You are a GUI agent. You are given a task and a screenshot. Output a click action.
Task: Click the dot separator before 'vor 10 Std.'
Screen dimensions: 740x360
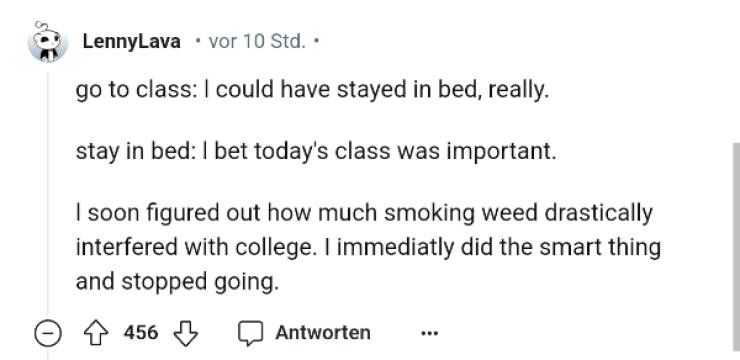tap(198, 42)
